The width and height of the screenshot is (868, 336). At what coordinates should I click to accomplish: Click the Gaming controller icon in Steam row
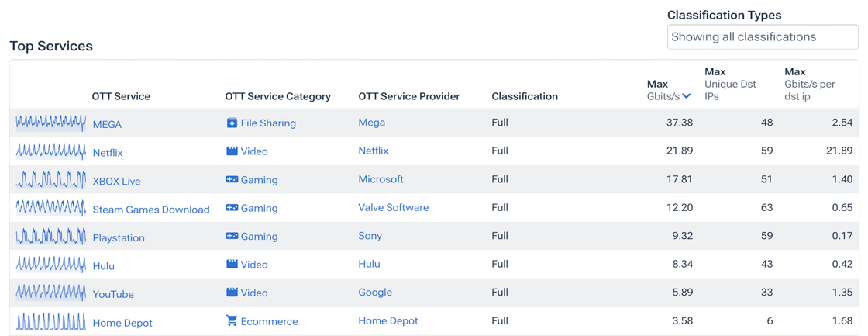[232, 208]
